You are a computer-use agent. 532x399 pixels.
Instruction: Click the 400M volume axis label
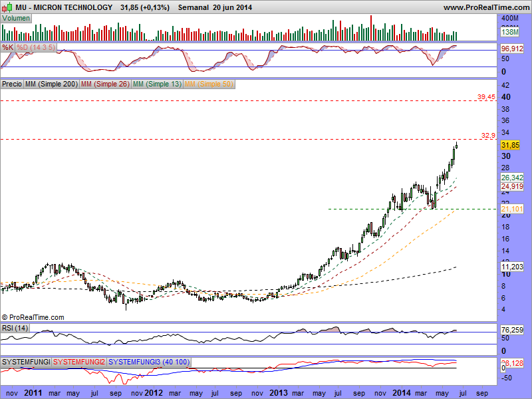510,19
